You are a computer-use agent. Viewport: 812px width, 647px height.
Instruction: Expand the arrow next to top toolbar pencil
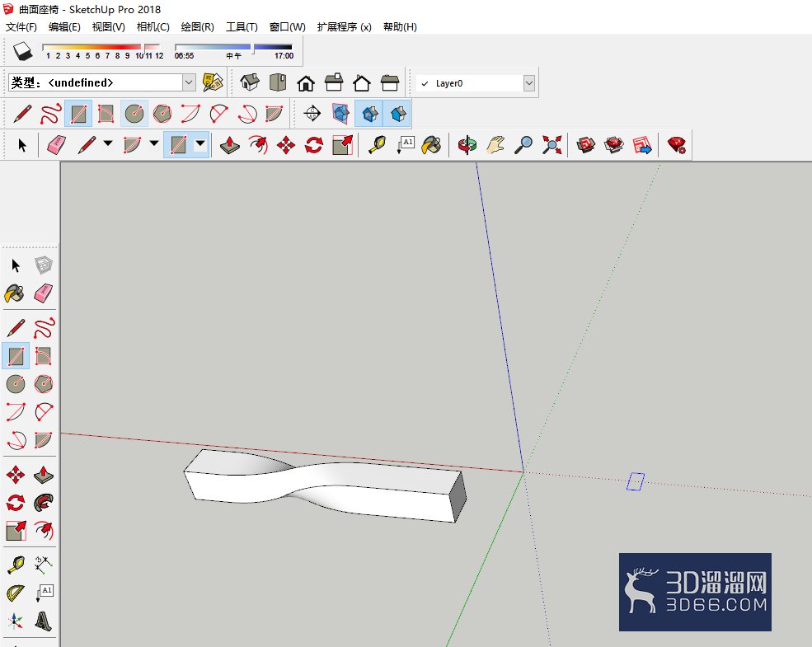tap(108, 143)
